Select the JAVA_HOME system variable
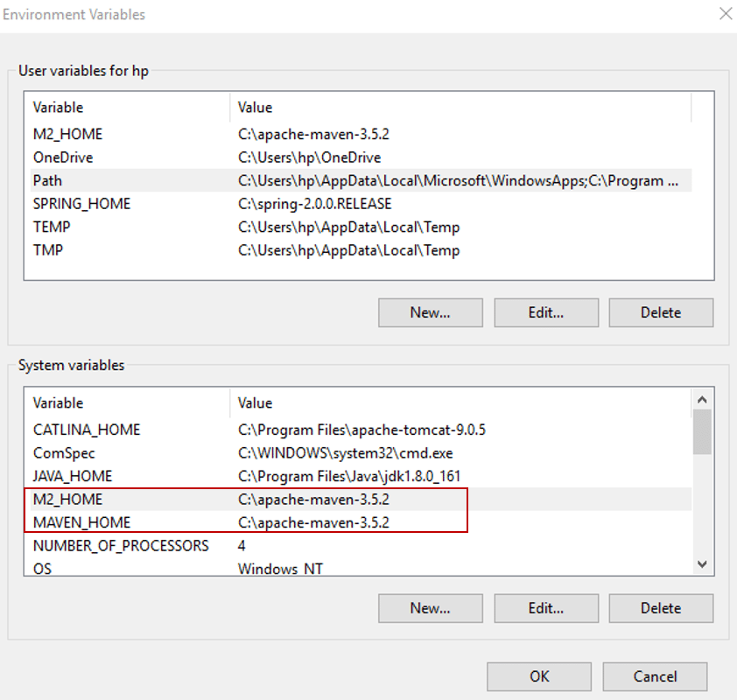This screenshot has width=737, height=700. click(361, 476)
